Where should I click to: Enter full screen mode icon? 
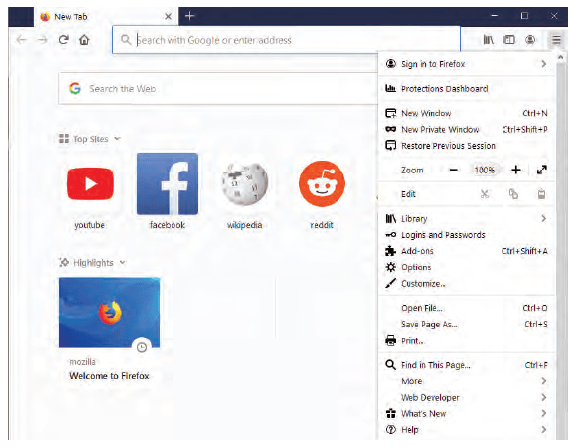[542, 170]
